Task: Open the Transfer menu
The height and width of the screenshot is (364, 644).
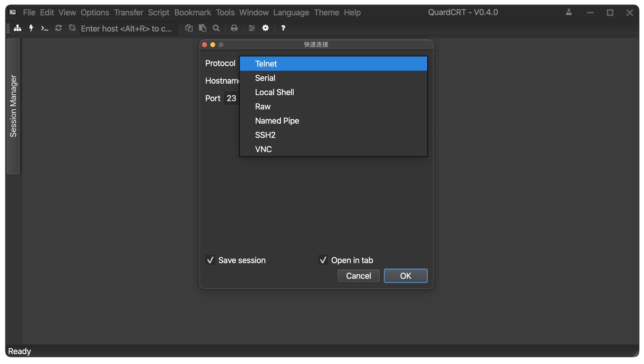Action: click(128, 13)
